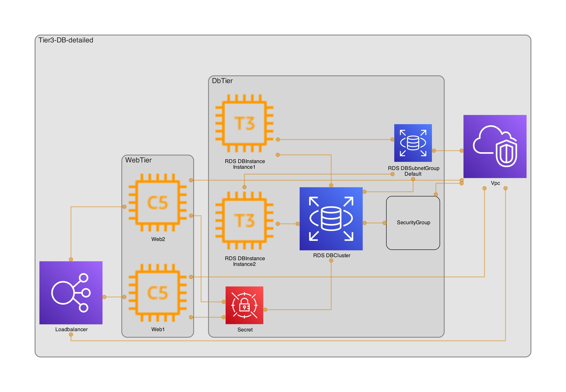
Task: Select the Loadbalancer icon
Action: tap(71, 293)
